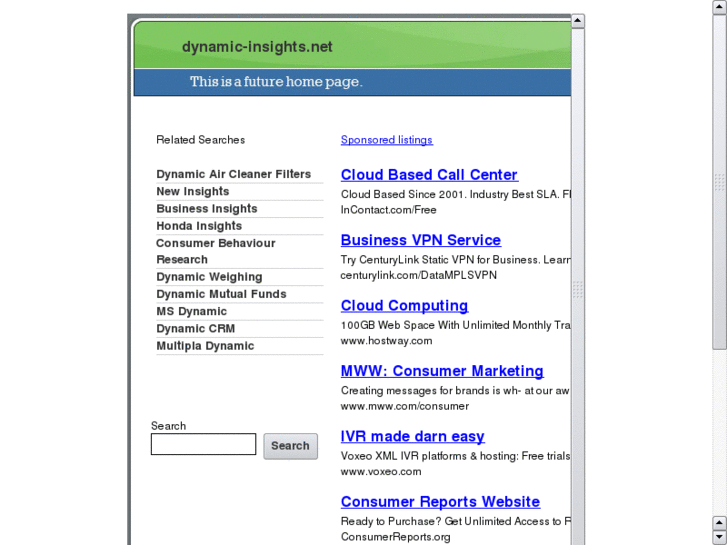Select Honda Insights related search
The height and width of the screenshot is (545, 727).
click(x=199, y=225)
